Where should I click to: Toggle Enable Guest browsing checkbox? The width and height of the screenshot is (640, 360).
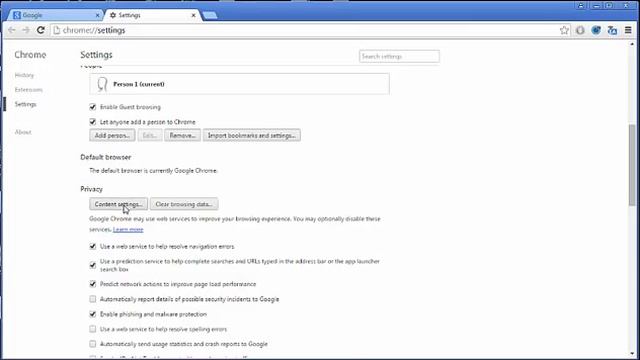tap(93, 107)
